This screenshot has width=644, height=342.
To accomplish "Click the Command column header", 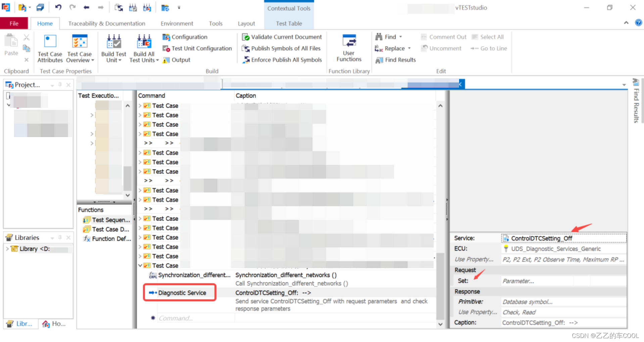I will (186, 96).
